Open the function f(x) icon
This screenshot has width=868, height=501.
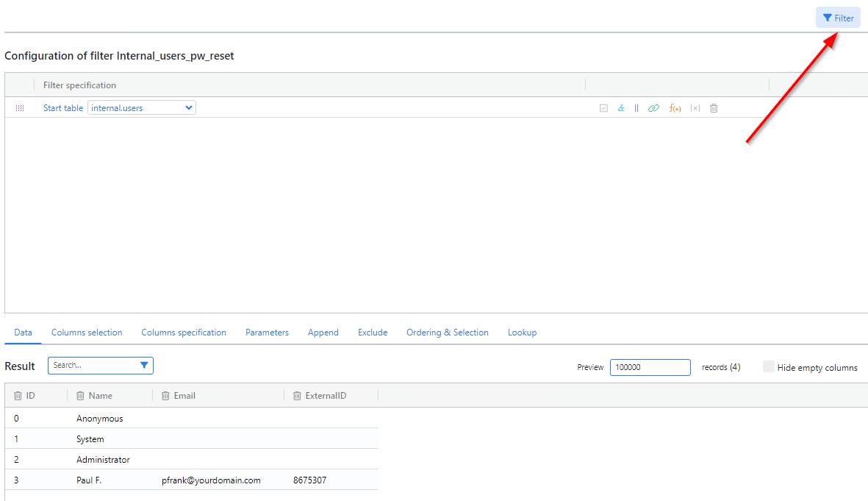675,108
